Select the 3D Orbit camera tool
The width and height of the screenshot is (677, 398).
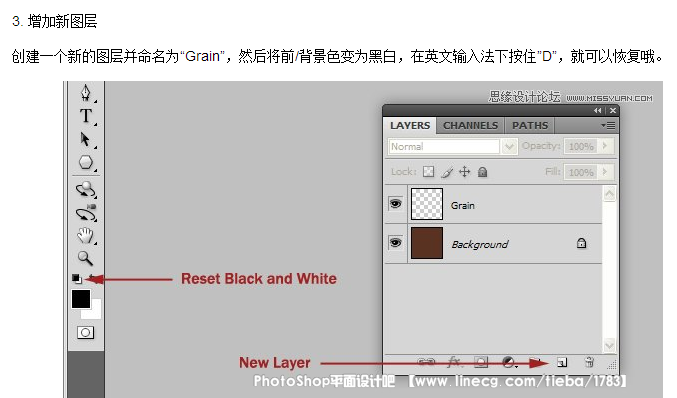pyautogui.click(x=85, y=213)
